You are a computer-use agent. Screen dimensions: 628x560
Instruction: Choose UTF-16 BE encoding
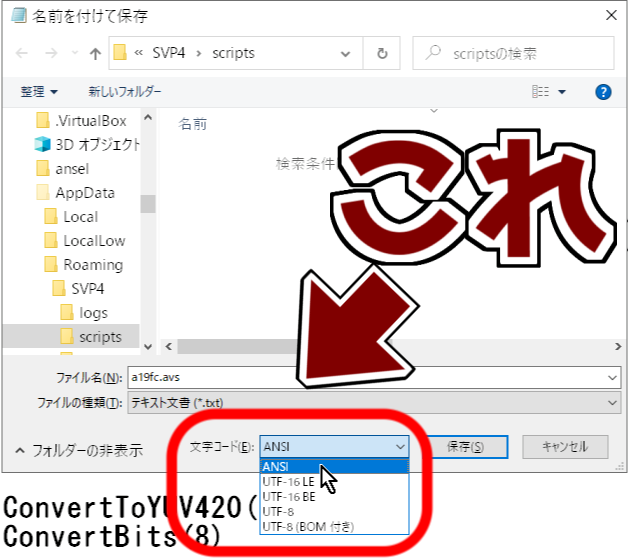point(334,497)
